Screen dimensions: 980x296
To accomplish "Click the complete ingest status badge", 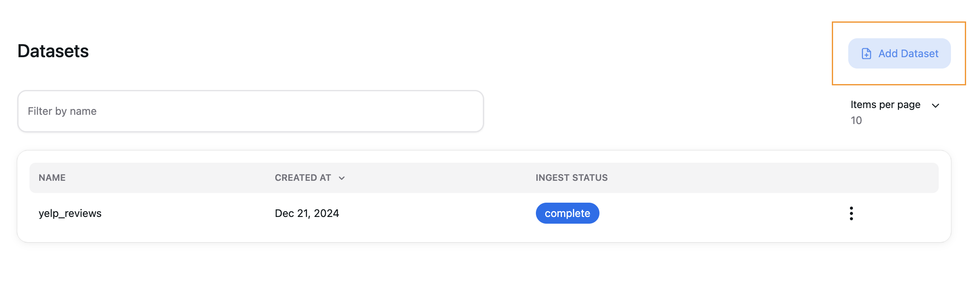I will [x=567, y=213].
